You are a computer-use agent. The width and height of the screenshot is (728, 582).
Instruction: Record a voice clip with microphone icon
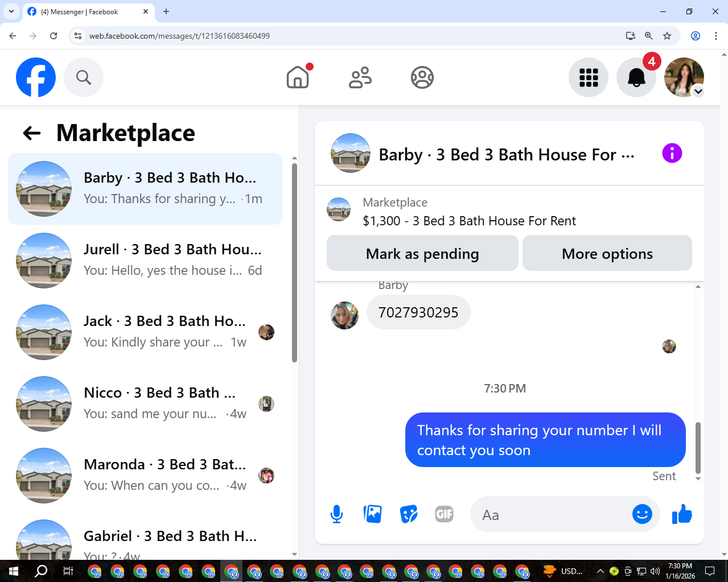pyautogui.click(x=337, y=514)
